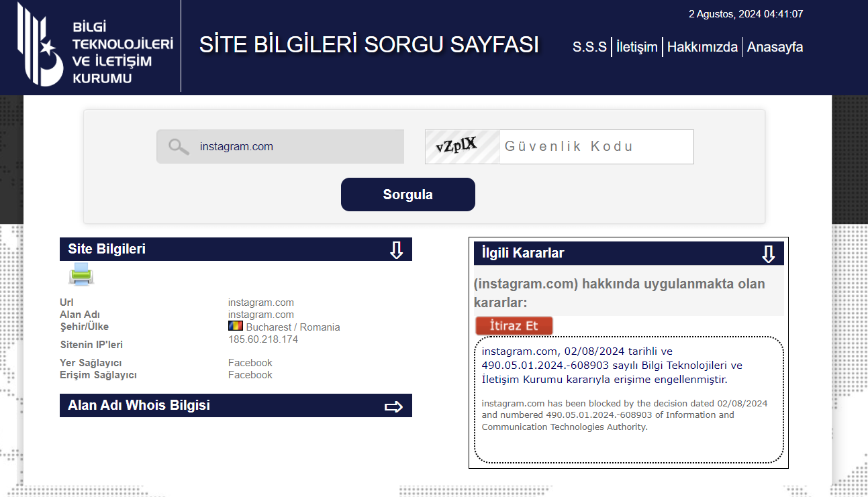Click the Url label in Site Bilgileri

tap(66, 302)
